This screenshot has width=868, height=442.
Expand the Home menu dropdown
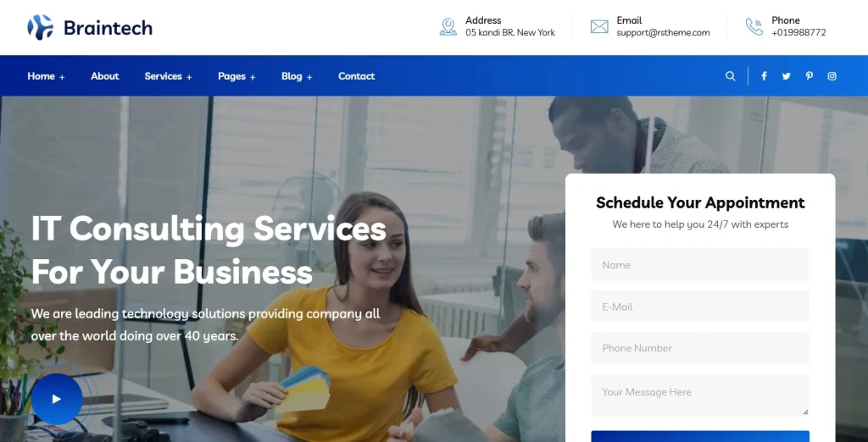coord(46,76)
